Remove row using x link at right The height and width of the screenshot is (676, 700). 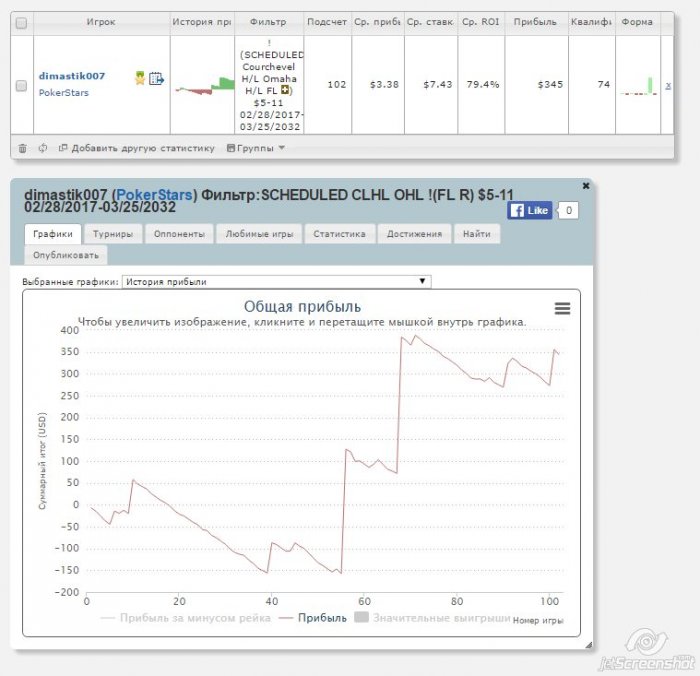click(x=668, y=85)
